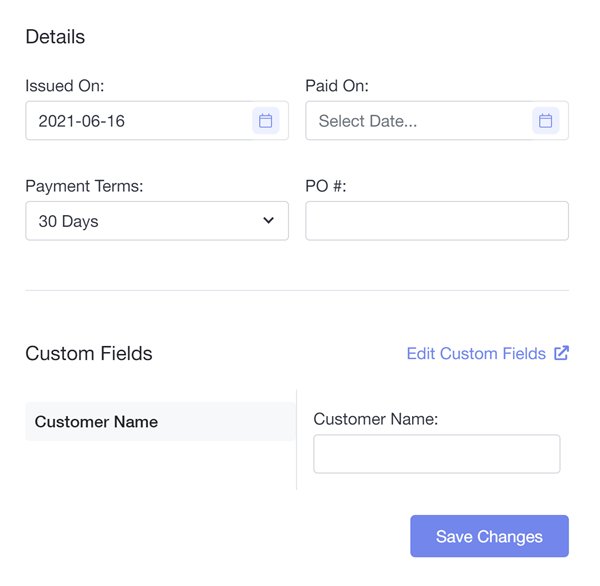Open the Edit Custom Fields link
The width and height of the screenshot is (600, 586).
coord(476,354)
